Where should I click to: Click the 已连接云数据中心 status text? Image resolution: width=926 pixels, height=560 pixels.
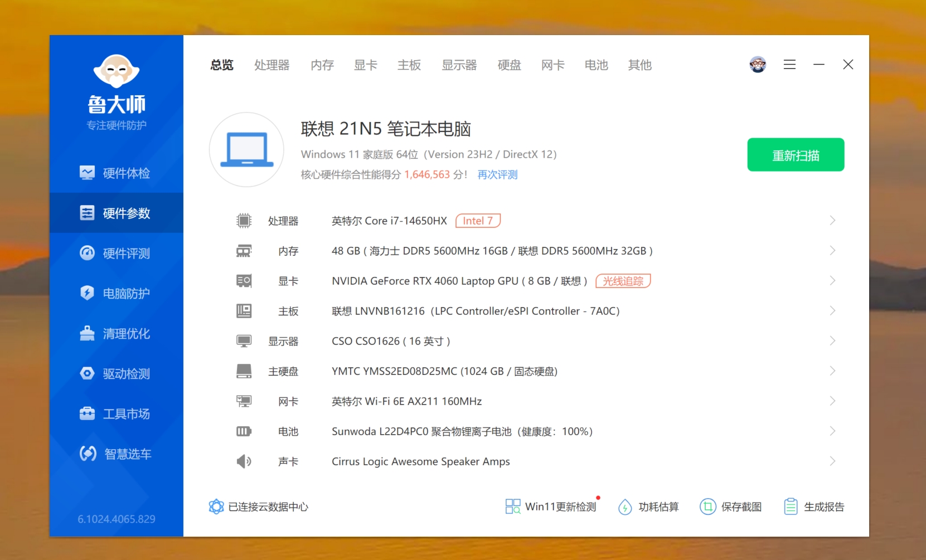pos(268,507)
